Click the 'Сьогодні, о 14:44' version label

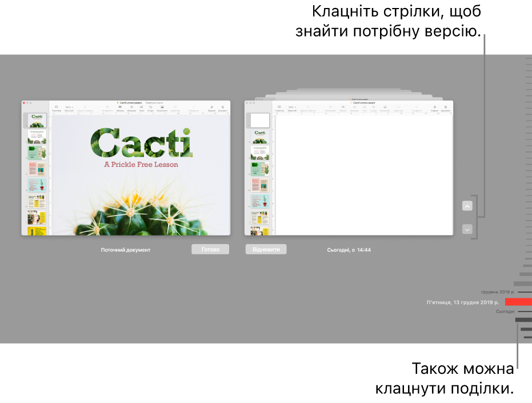[349, 250]
